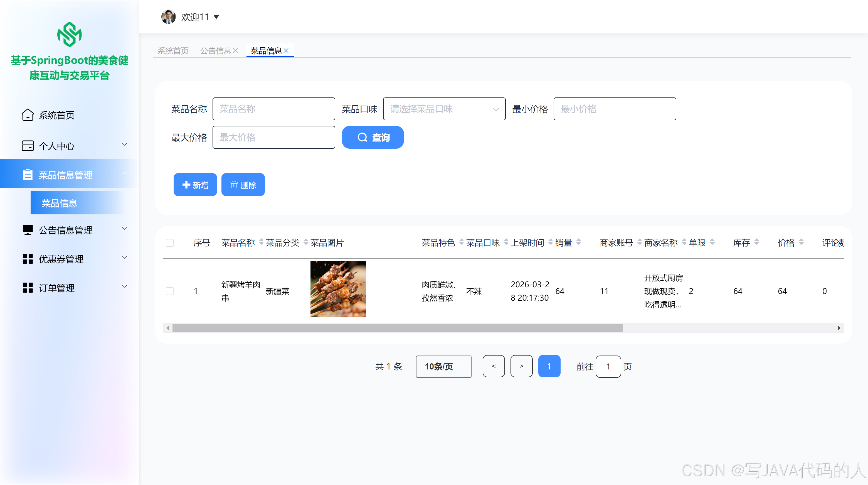Go to next page with > button
This screenshot has width=868, height=485.
[x=521, y=366]
